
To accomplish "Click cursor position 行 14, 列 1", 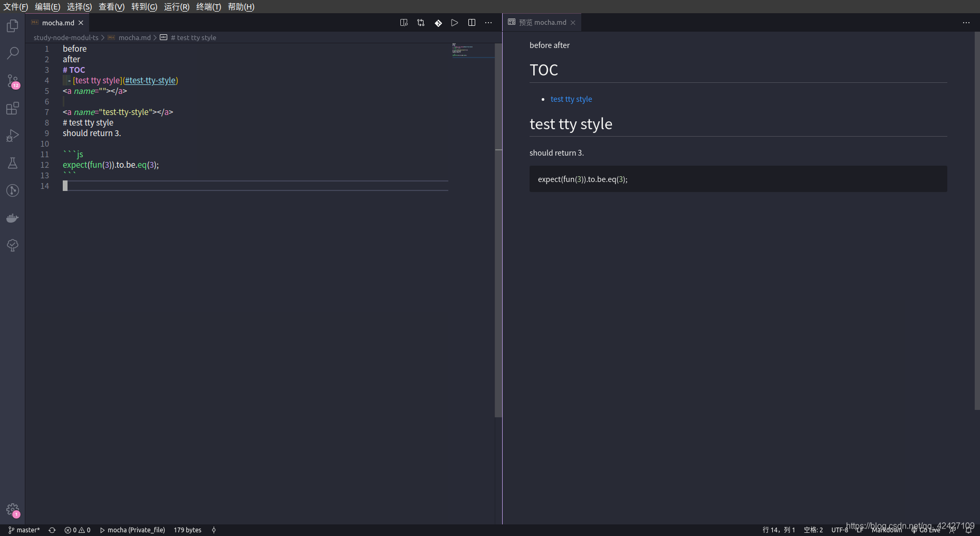I will point(779,530).
